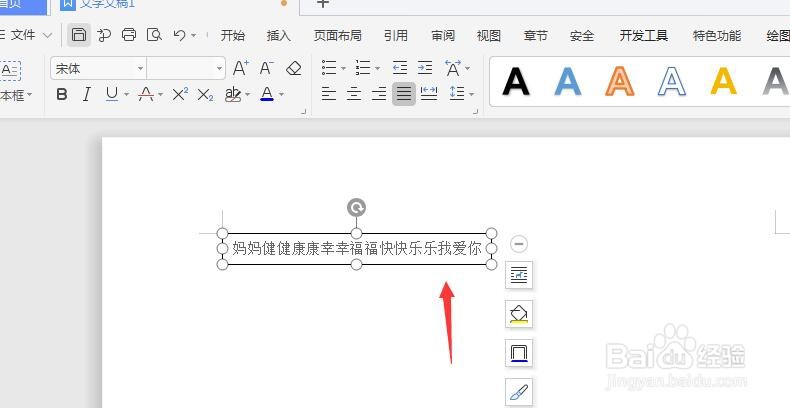Switch to the 插入 tab
Viewport: 790px width, 408px height.
pyautogui.click(x=279, y=35)
